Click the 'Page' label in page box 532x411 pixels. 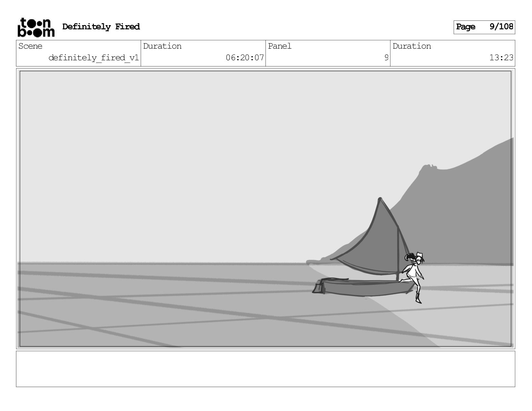point(466,27)
